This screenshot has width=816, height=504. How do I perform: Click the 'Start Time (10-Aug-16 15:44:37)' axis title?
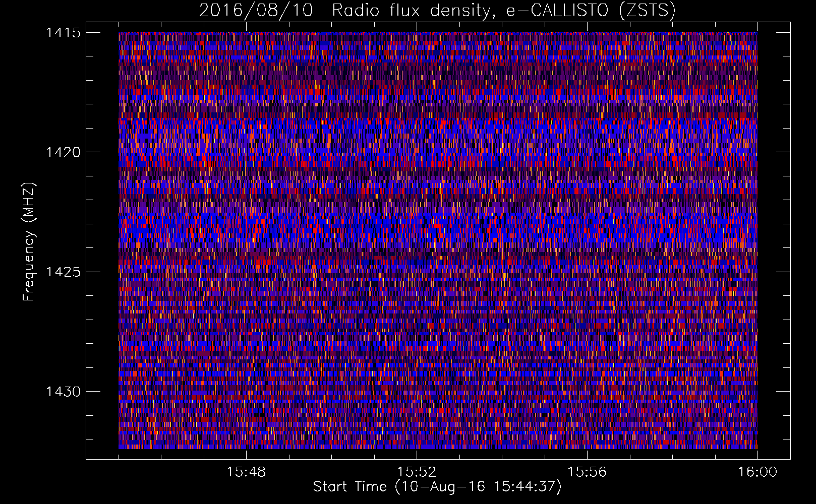click(437, 487)
